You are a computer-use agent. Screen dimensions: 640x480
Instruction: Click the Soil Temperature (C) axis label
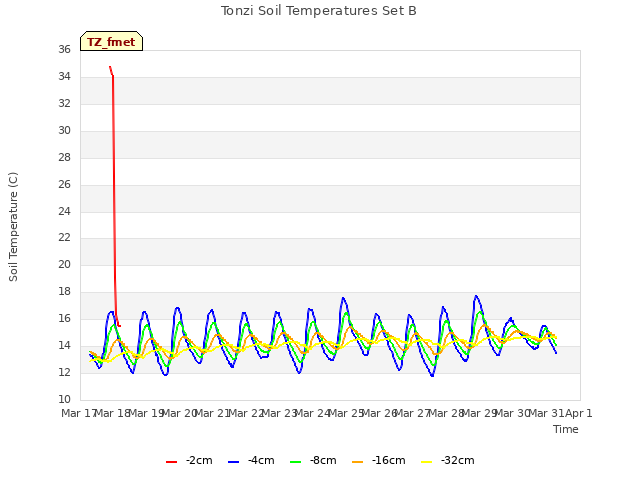tap(13, 227)
